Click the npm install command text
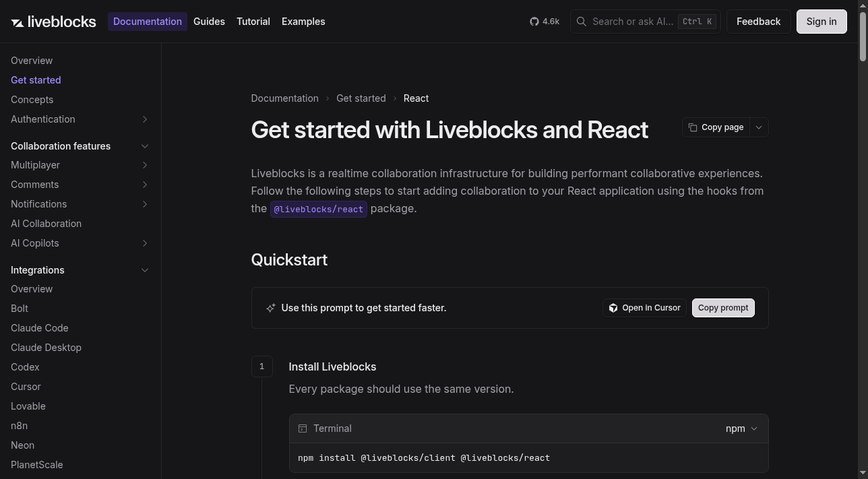 (x=424, y=458)
